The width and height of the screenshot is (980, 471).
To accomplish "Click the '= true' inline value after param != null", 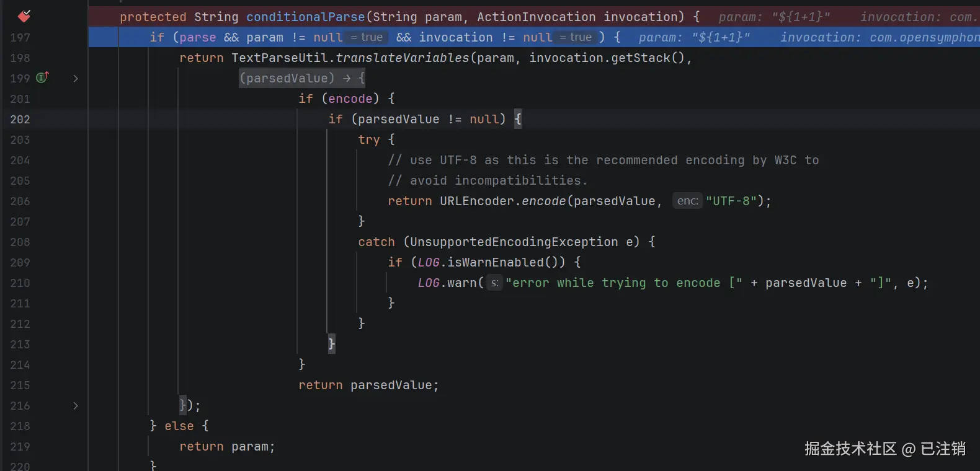I will coord(367,37).
